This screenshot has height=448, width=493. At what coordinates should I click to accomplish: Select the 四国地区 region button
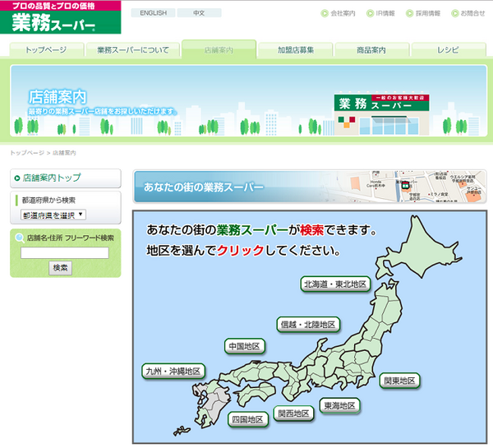(x=248, y=419)
